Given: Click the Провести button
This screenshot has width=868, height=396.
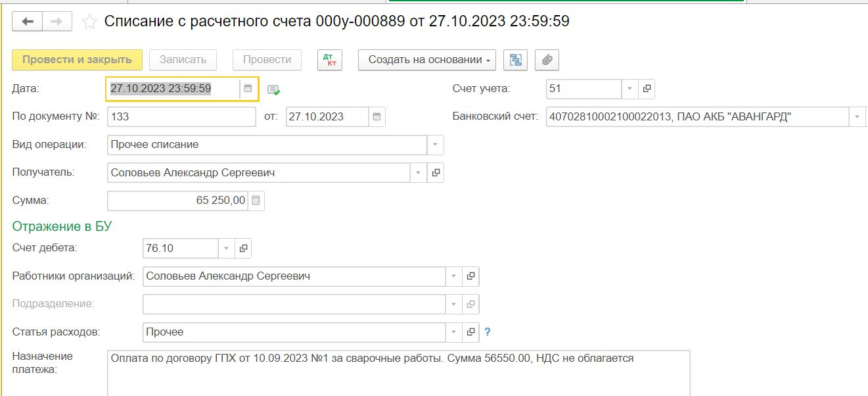Looking at the screenshot, I should [x=267, y=60].
